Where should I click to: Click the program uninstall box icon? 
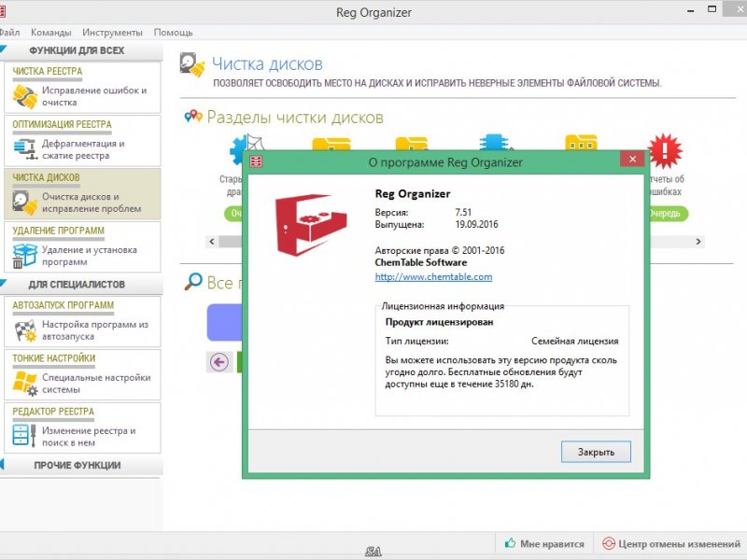click(25, 256)
